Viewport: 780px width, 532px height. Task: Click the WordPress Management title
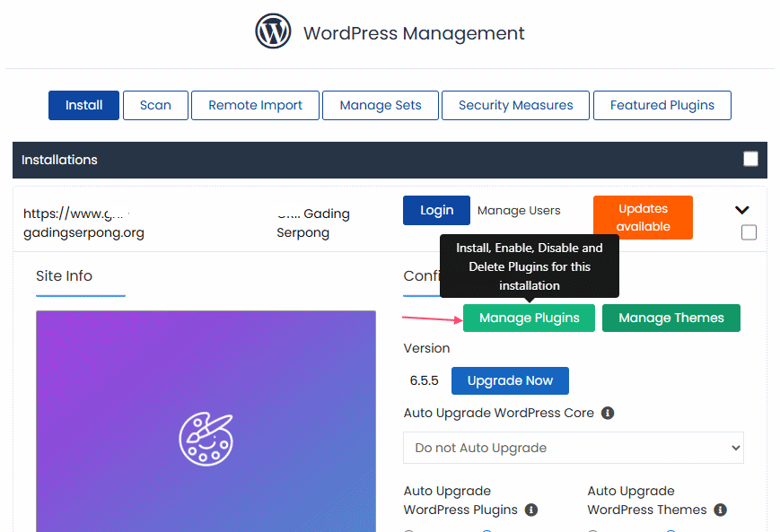pos(414,33)
